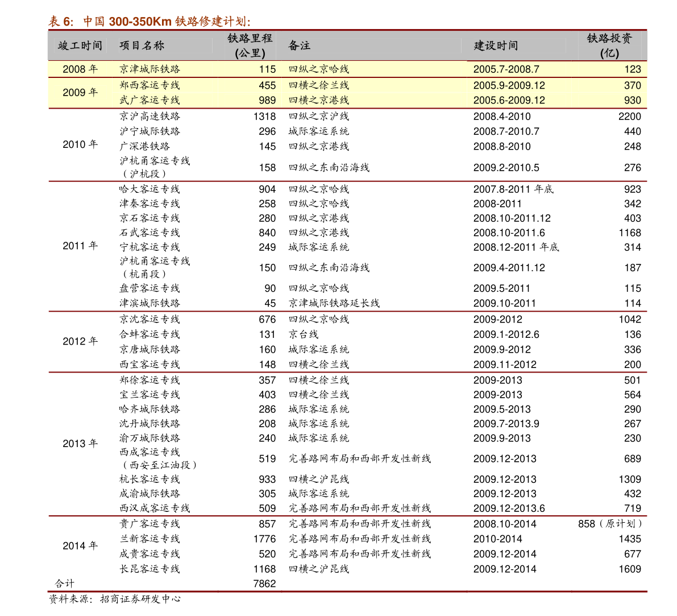Click the 京津城际铁路 project cell
Viewport: 677px width, 616px height.
(150, 69)
